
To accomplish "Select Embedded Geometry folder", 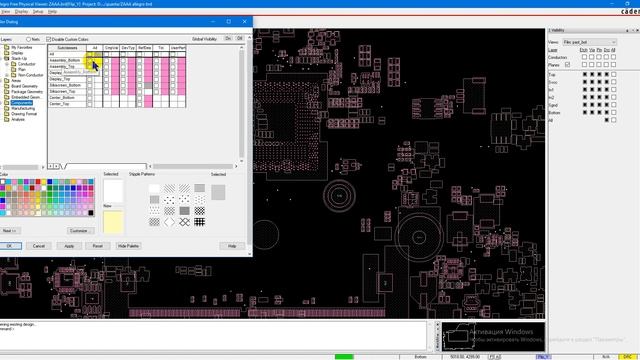I will pyautogui.click(x=26, y=97).
